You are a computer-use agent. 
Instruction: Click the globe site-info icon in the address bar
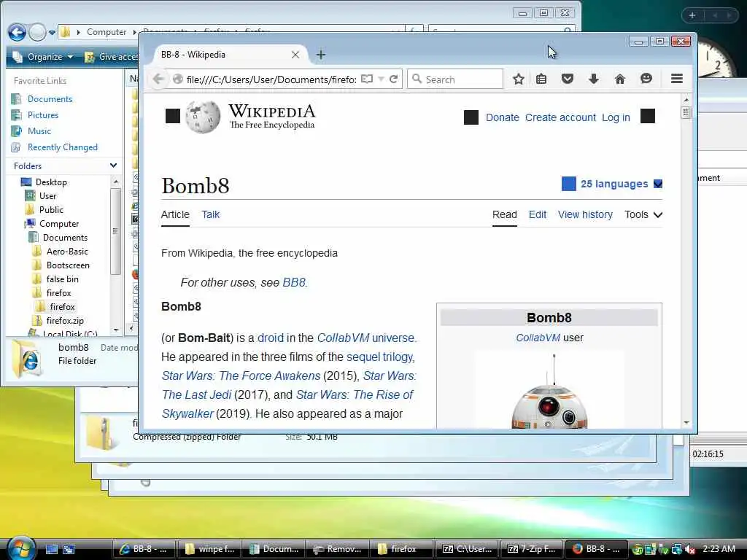click(178, 79)
